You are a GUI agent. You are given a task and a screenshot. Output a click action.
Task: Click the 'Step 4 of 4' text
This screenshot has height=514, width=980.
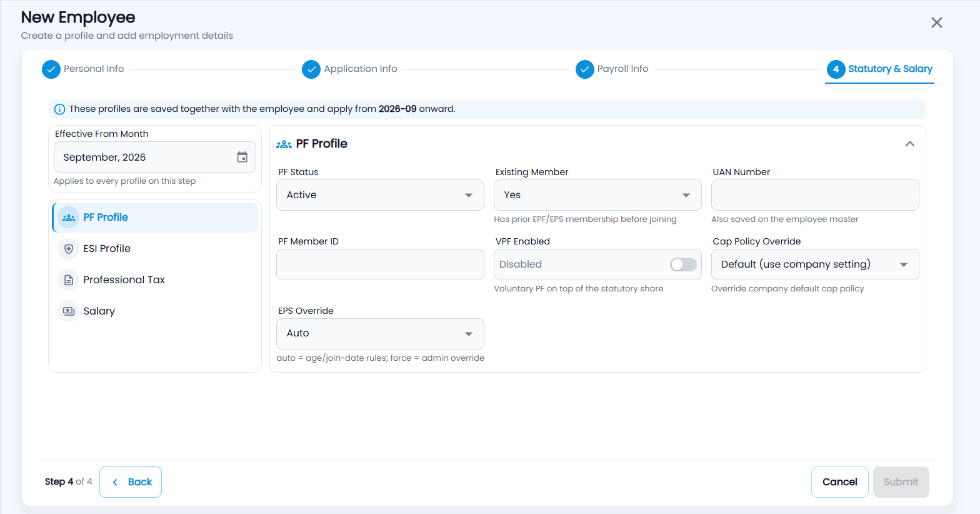(x=69, y=481)
